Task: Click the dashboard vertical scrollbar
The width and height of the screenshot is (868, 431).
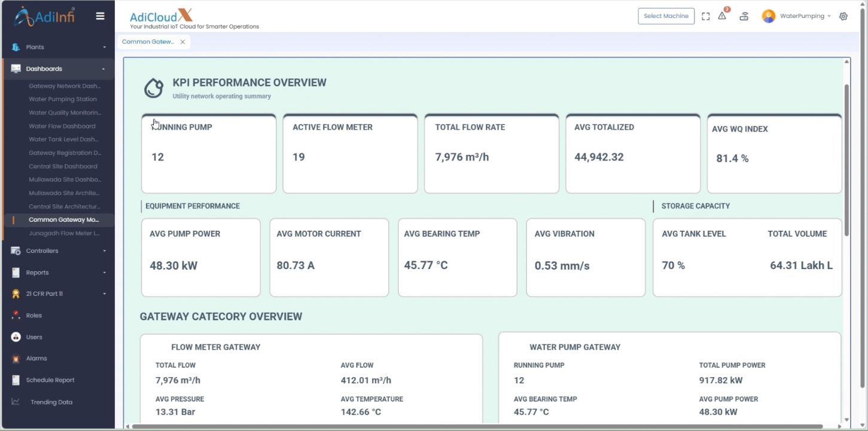Action: (846, 160)
